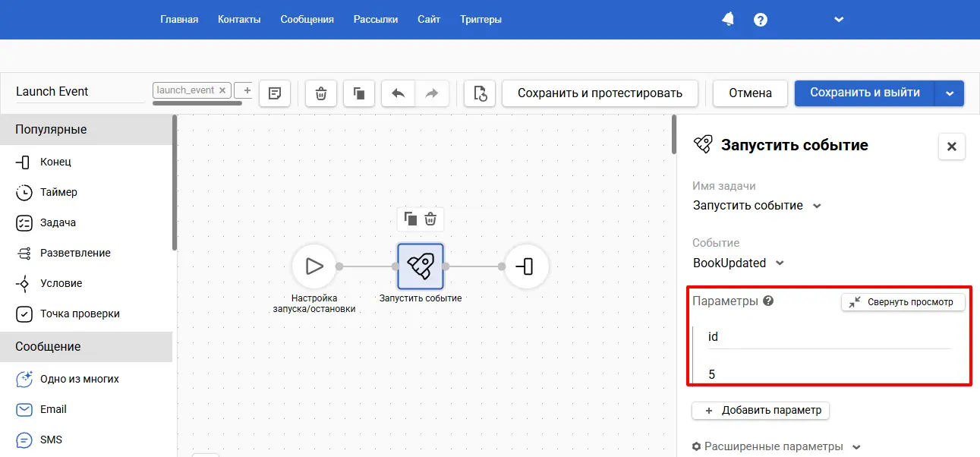Open the help question mark icon

coord(761,20)
